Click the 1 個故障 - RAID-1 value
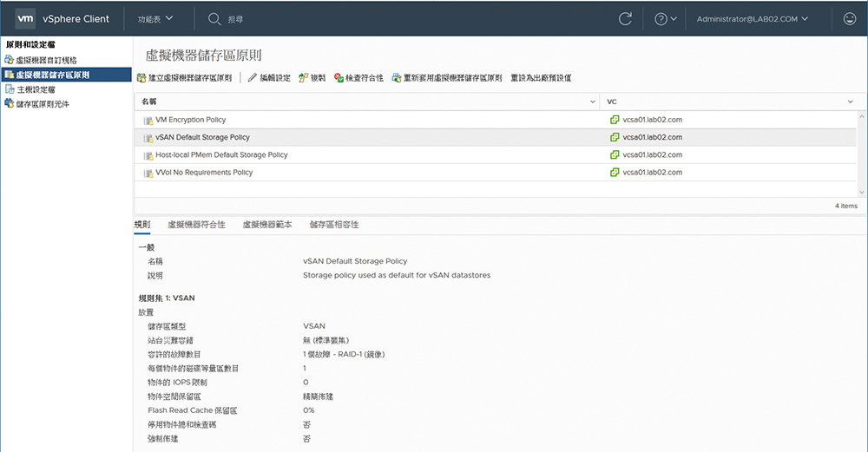 [344, 355]
